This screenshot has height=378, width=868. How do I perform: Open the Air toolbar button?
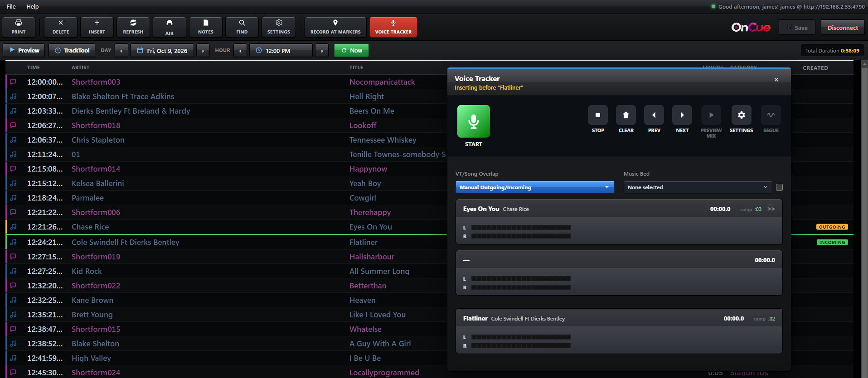click(170, 27)
